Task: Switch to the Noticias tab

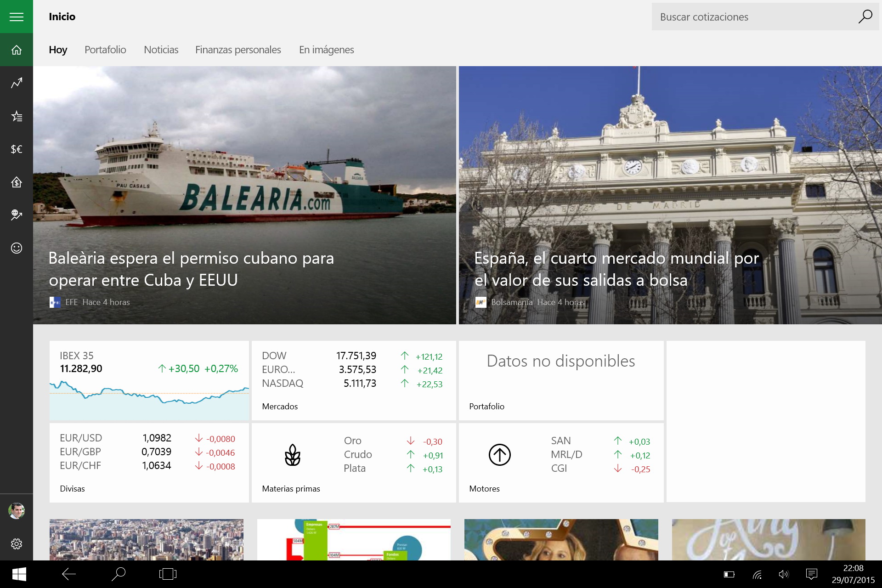Action: [161, 50]
